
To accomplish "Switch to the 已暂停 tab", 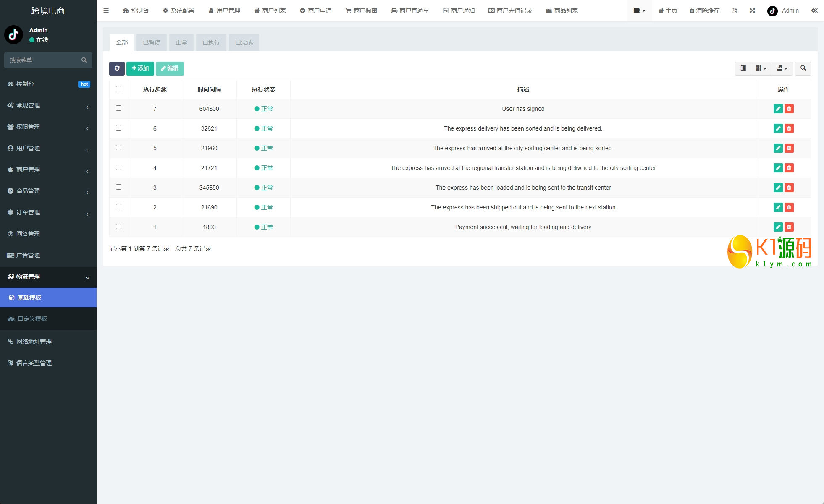I will pyautogui.click(x=152, y=42).
